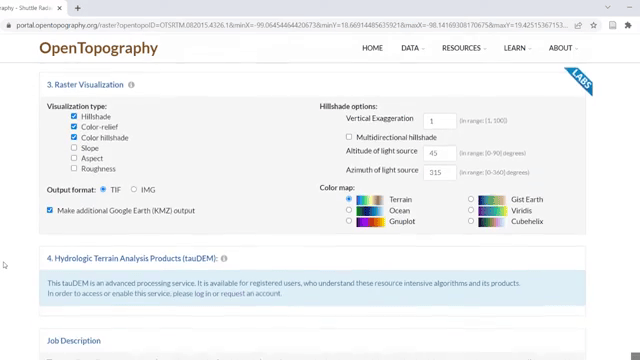Click the bookmark star icon in address bar
This screenshot has width=640, height=360.
click(x=593, y=25)
